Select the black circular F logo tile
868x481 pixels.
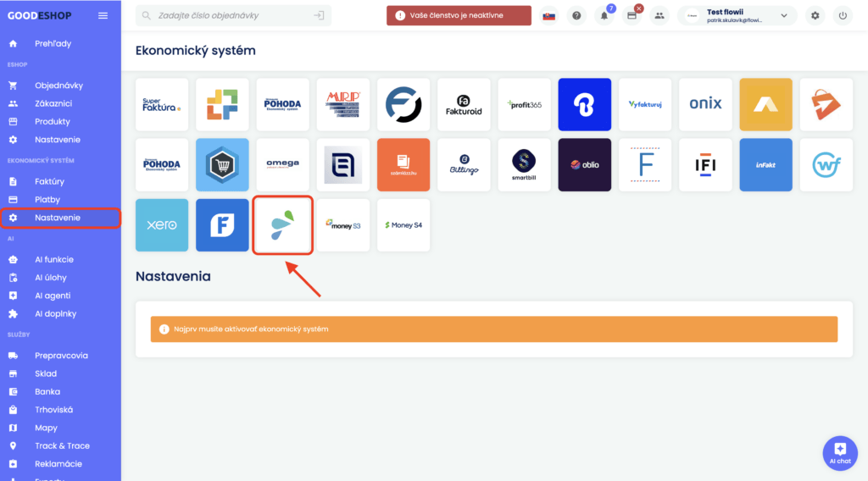click(x=403, y=104)
